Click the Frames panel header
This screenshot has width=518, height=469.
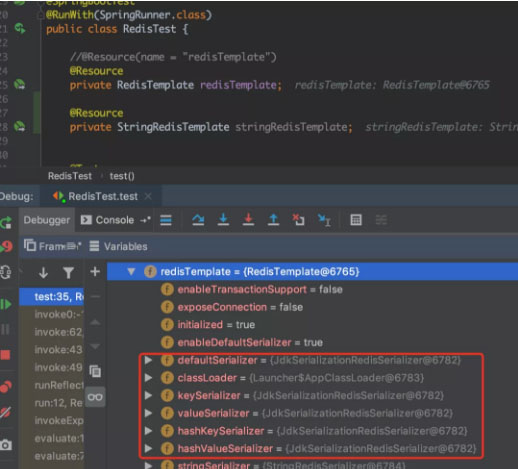coord(52,246)
